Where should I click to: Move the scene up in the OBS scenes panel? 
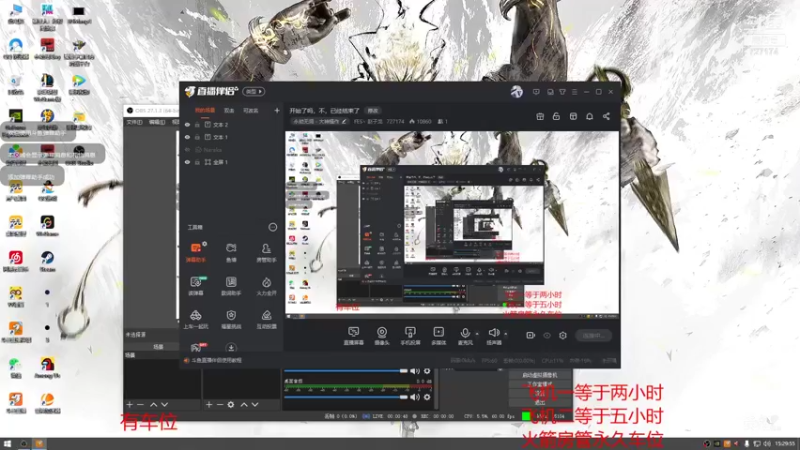(154, 405)
